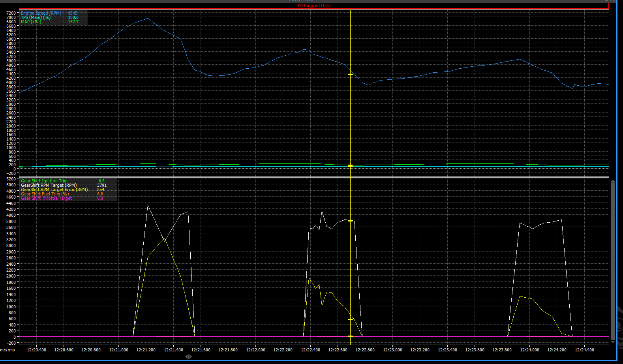Click the m:s:ms time unit label
This screenshot has height=364, width=623.
coord(8,350)
